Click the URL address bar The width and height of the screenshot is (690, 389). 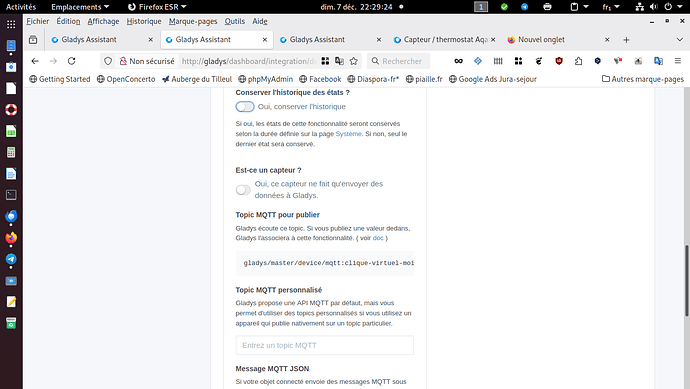[x=248, y=61]
